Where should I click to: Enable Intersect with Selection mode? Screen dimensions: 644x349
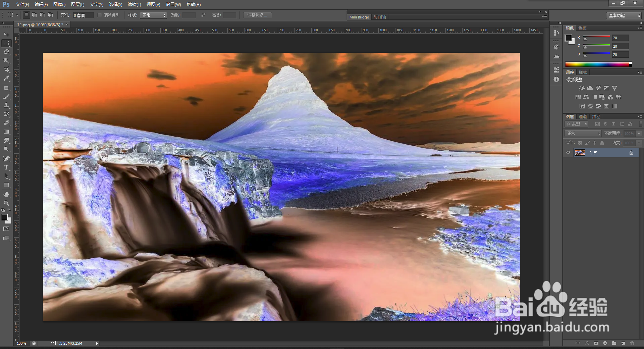(50, 15)
